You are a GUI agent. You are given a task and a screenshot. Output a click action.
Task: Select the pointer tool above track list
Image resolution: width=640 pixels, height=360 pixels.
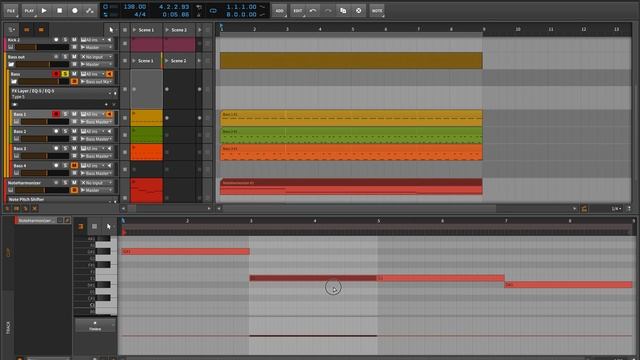(111, 30)
